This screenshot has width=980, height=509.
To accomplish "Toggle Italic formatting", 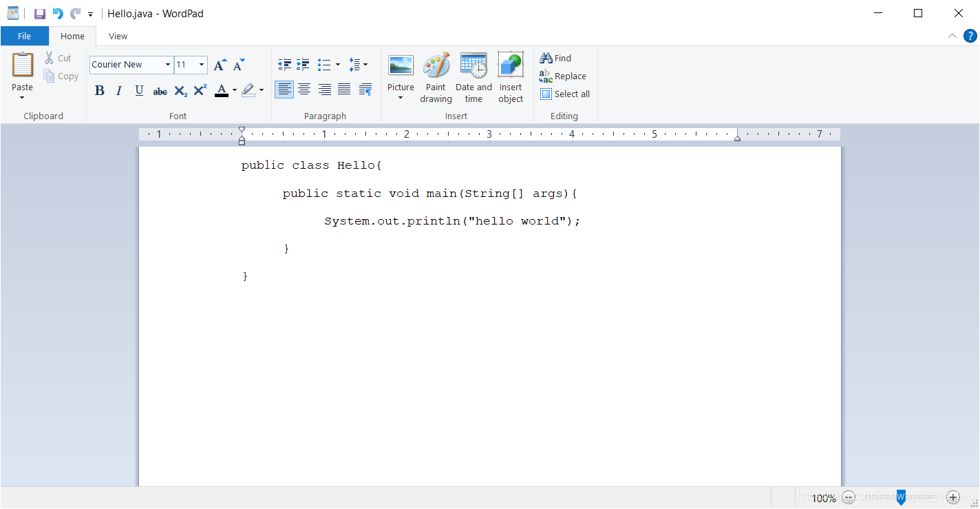I will 119,90.
